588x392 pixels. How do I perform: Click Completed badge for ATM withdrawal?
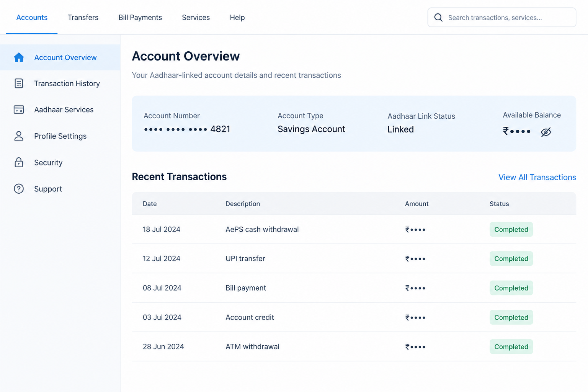pos(511,346)
